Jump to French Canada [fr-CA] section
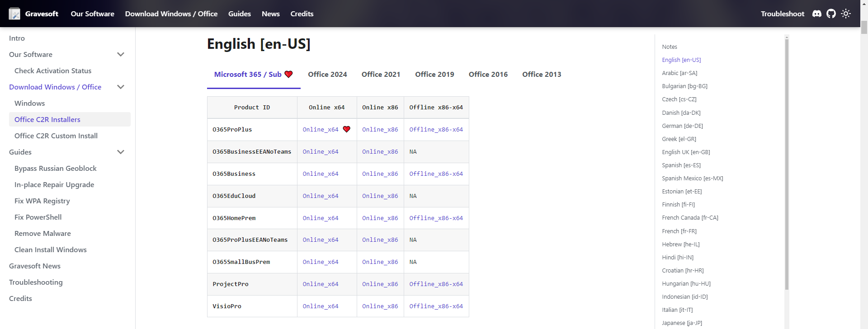Image resolution: width=868 pixels, height=329 pixels. coord(690,218)
